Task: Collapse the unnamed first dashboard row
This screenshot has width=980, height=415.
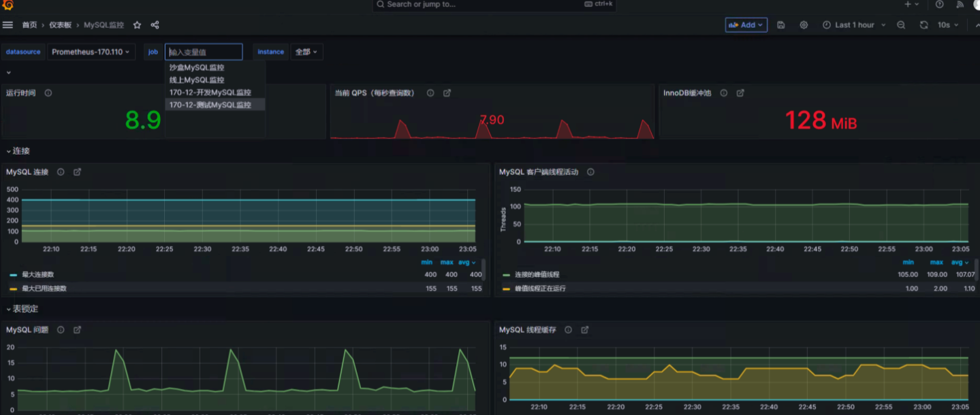Action: click(x=9, y=72)
